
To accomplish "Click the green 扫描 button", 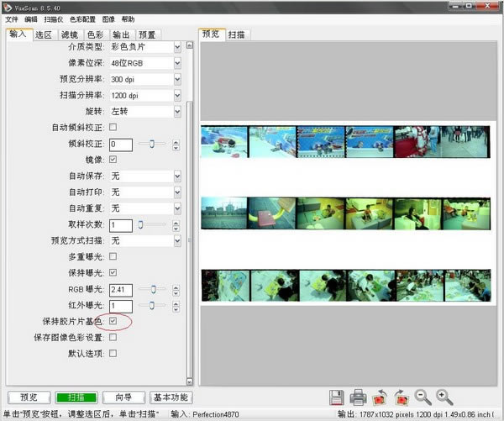I will point(76,397).
